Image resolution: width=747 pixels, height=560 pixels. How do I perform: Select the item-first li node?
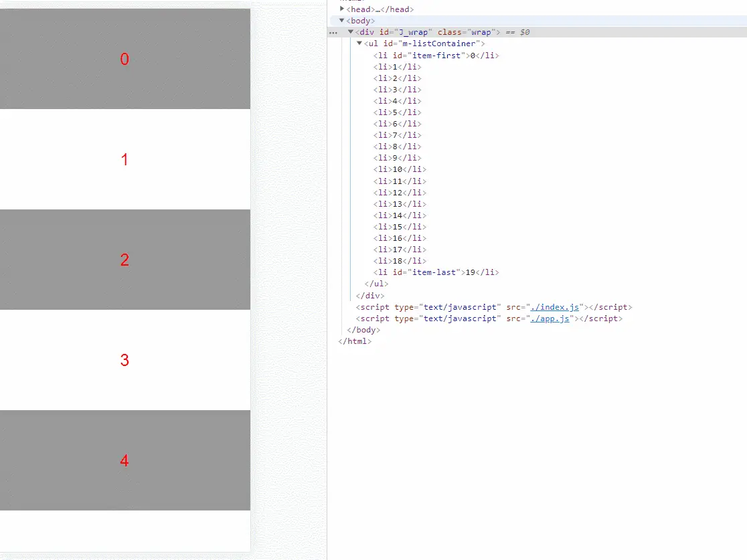[436, 56]
